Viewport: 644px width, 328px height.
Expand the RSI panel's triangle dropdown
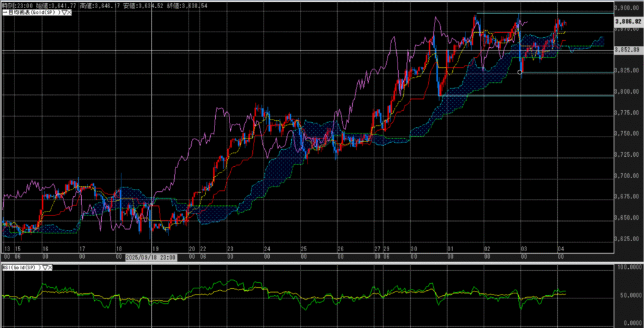click(45, 268)
